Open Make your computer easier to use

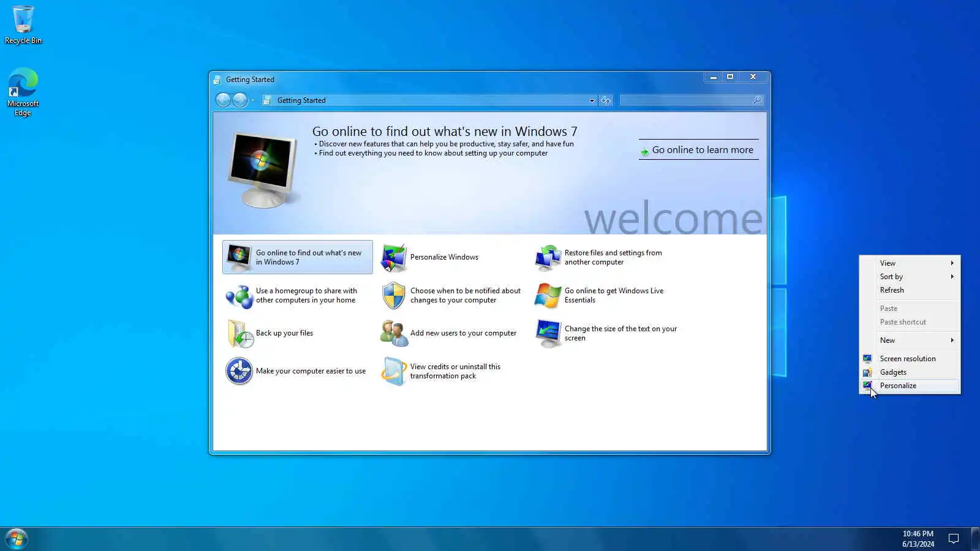tap(311, 371)
